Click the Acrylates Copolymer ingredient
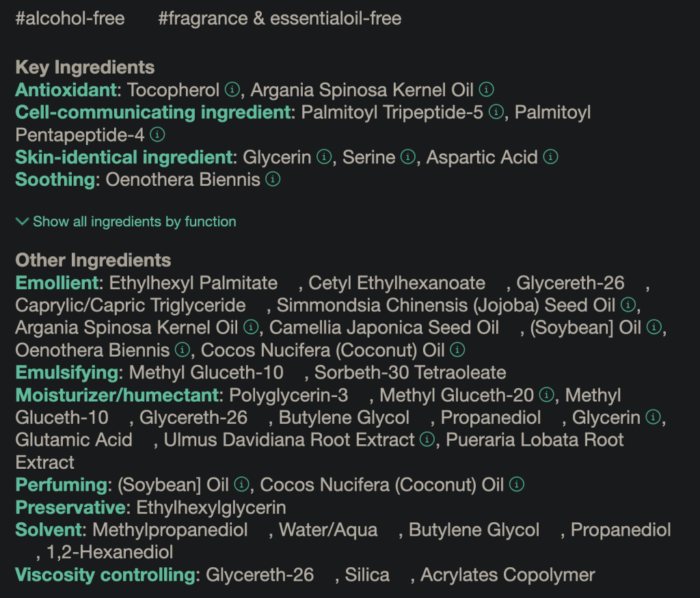The width and height of the screenshot is (700, 598). [507, 575]
